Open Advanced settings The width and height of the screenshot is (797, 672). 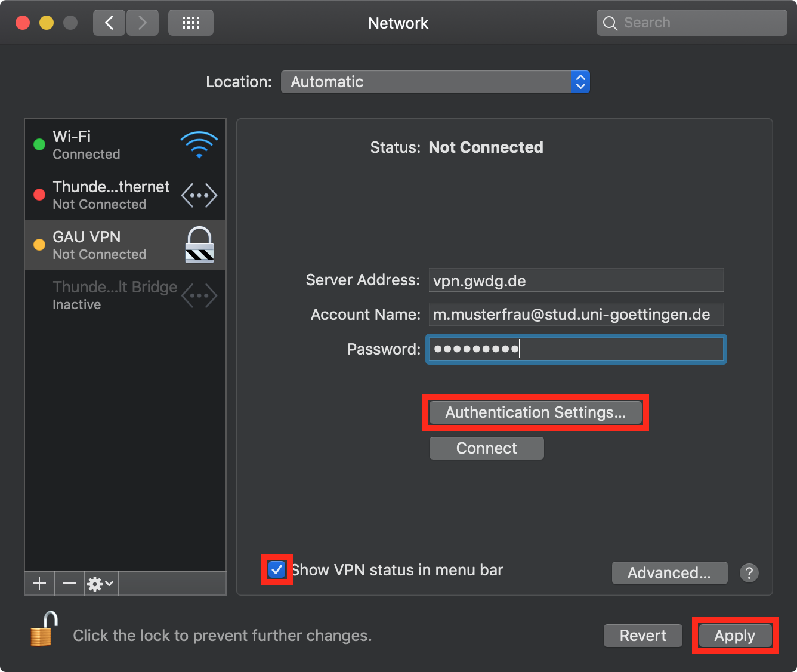tap(669, 573)
